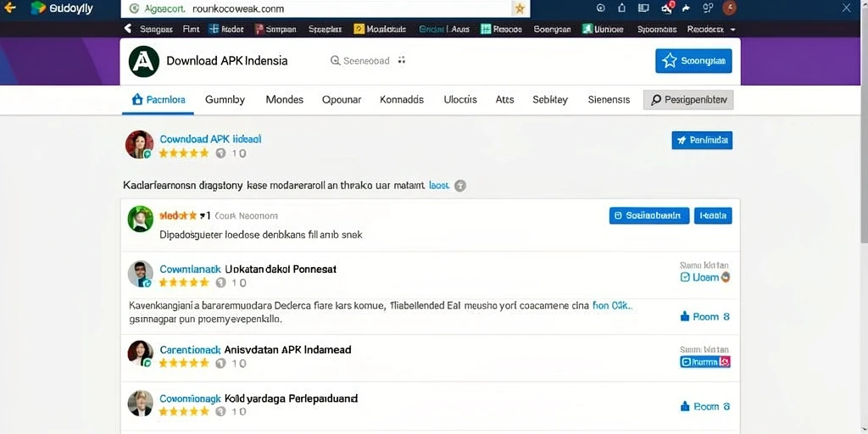
Task: Click five-star rating under Cowndoad APK iideal
Action: pos(184,153)
